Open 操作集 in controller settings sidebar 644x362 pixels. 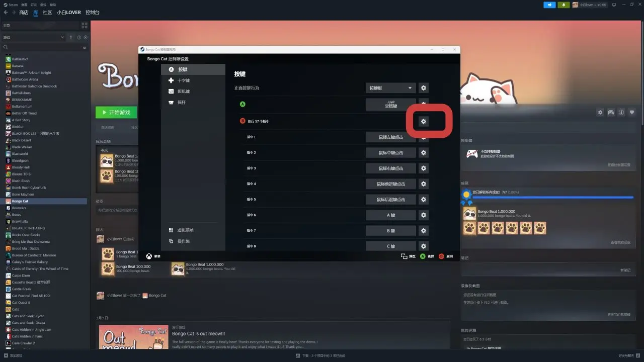(193, 241)
